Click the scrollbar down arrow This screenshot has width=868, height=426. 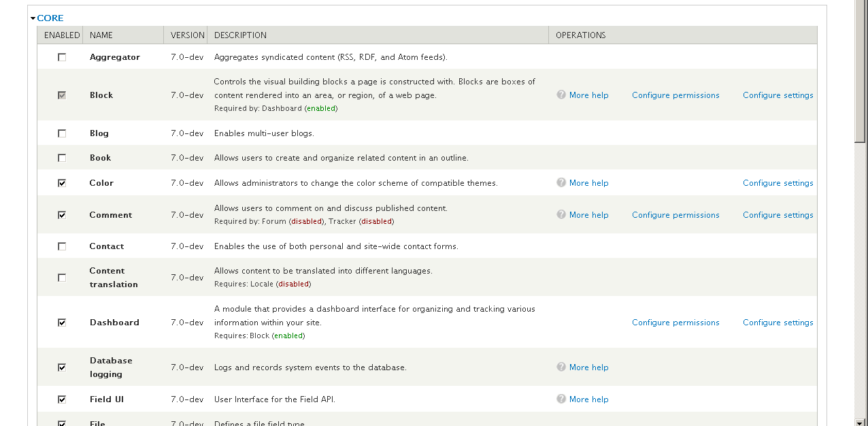[x=861, y=421]
